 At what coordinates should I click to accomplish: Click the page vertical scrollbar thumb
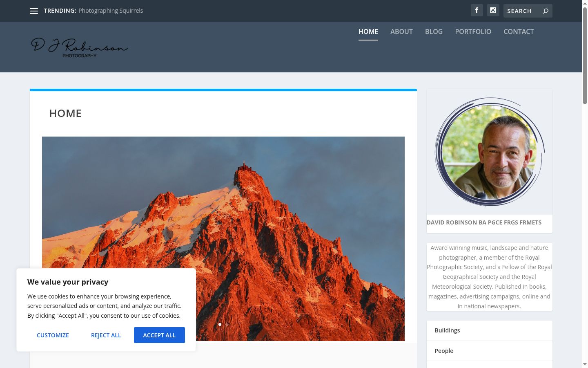tap(585, 55)
